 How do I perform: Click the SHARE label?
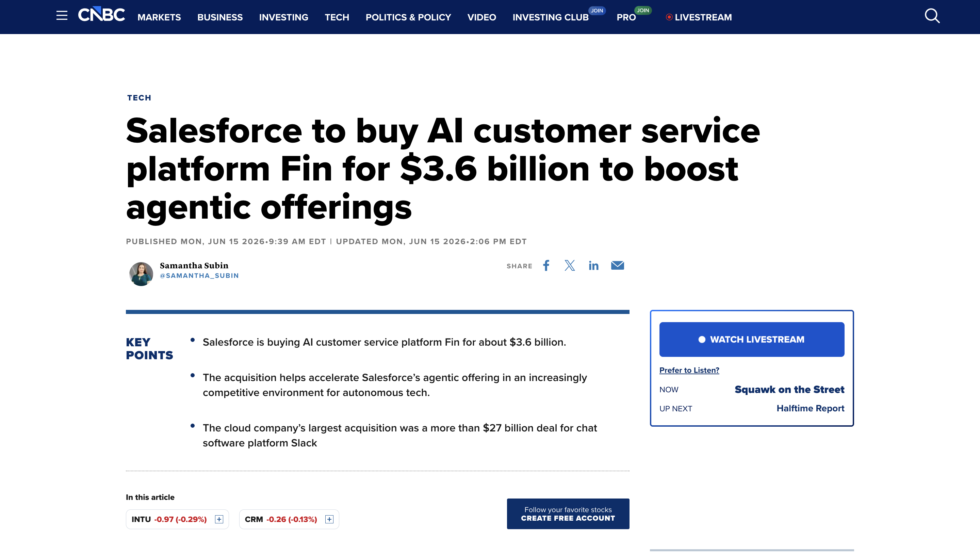coord(519,266)
